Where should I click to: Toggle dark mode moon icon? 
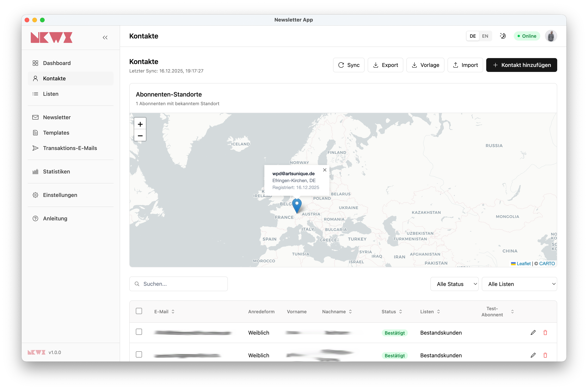coord(503,36)
